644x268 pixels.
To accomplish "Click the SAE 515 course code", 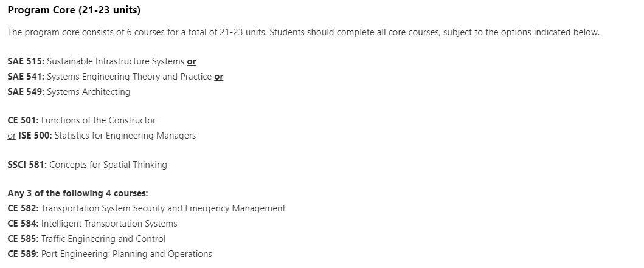I will click(x=26, y=61).
